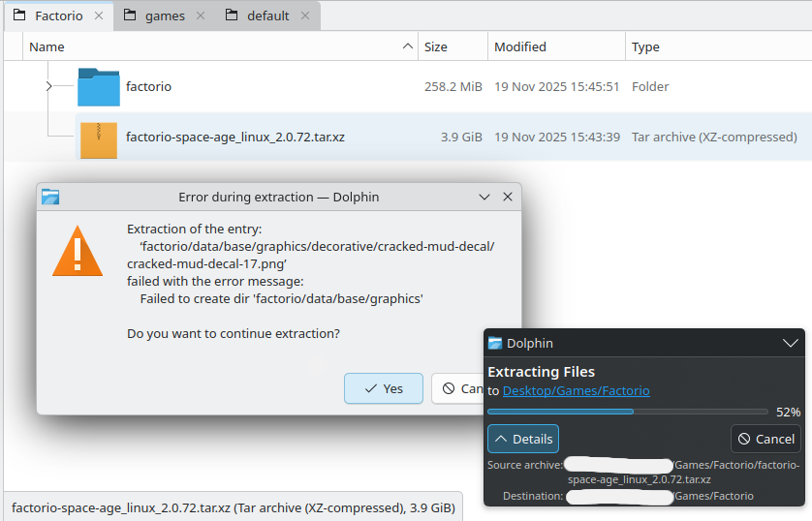
Task: Click the Folder type text
Action: (x=650, y=86)
